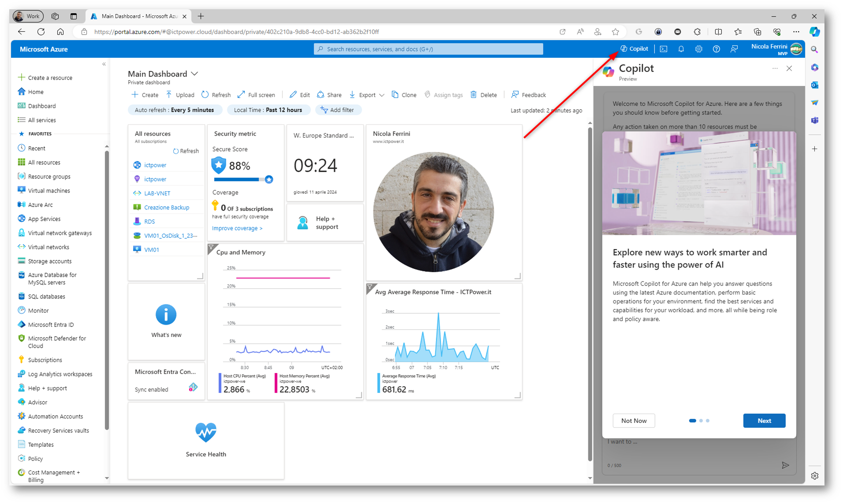Open the What's new tile
The height and width of the screenshot is (504, 843).
166,322
